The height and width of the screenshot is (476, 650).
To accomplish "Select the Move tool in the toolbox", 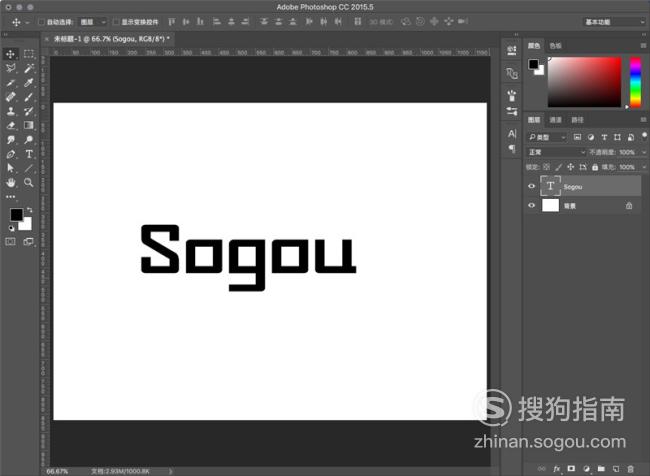I will coord(10,54).
